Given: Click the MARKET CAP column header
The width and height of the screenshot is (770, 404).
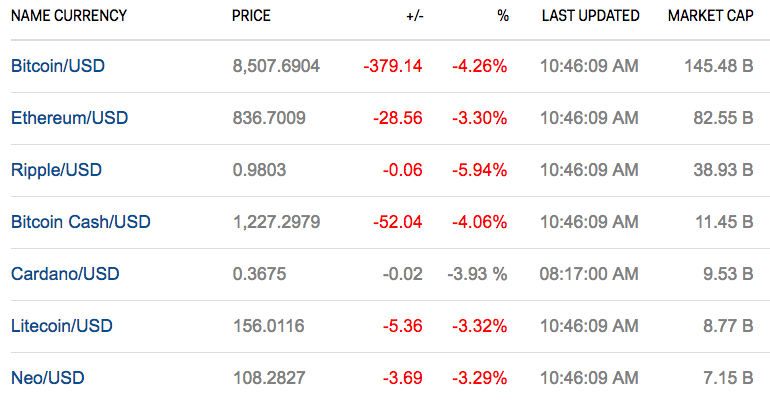Looking at the screenshot, I should coord(710,16).
